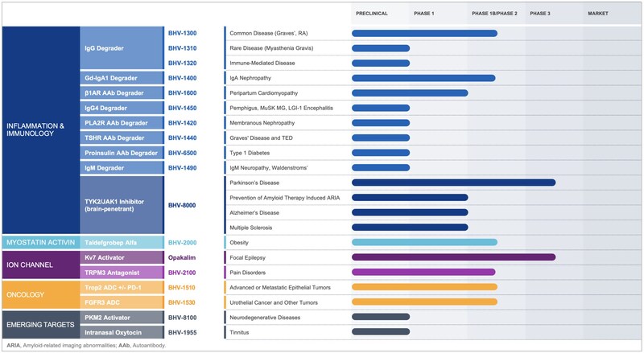The image size is (644, 353).
Task: Click the MARKET column header
Action: (598, 14)
